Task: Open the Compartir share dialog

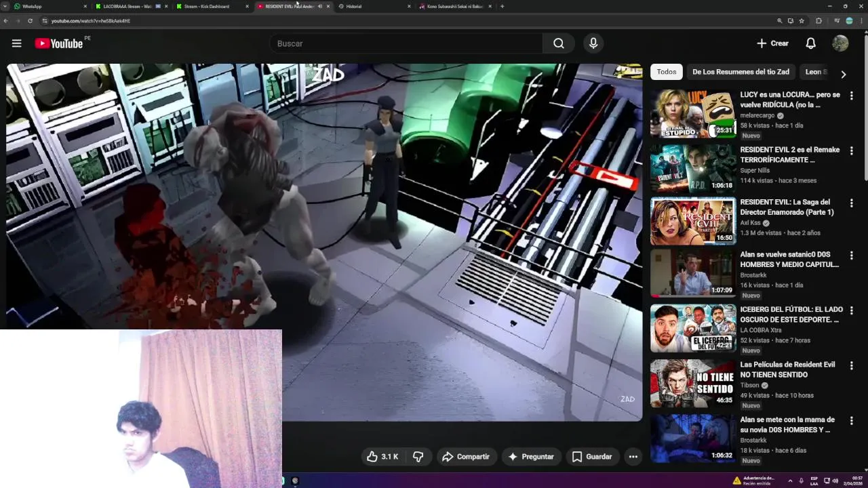Action: (x=466, y=457)
